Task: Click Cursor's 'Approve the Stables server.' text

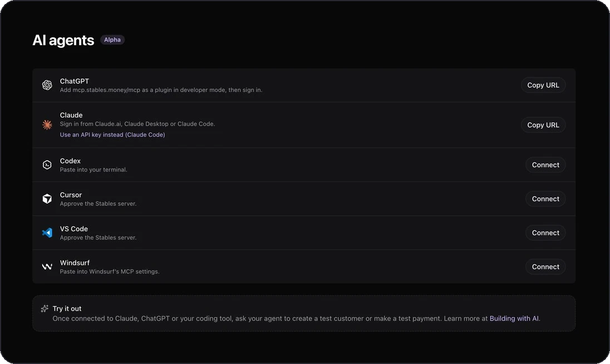Action: click(98, 203)
